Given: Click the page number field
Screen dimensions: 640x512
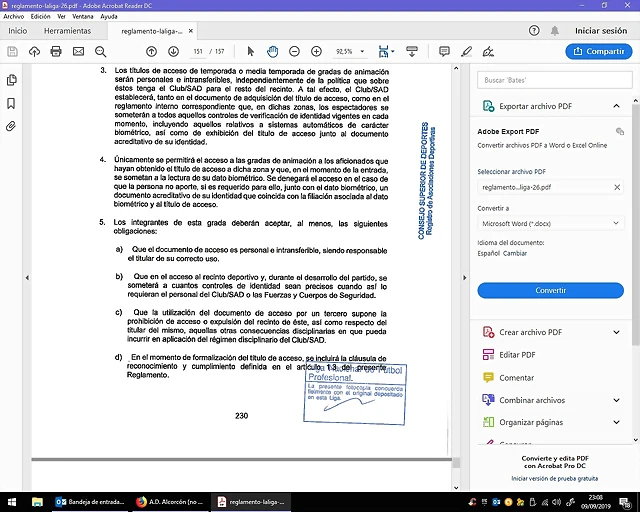Looking at the screenshot, I should point(198,51).
